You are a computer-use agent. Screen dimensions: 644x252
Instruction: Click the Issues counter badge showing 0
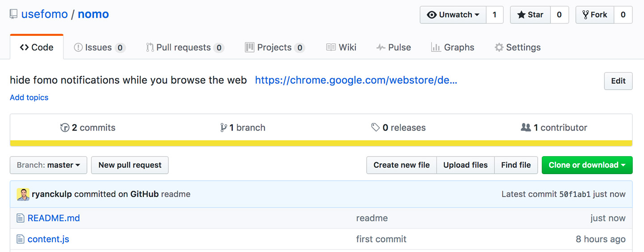pos(120,48)
